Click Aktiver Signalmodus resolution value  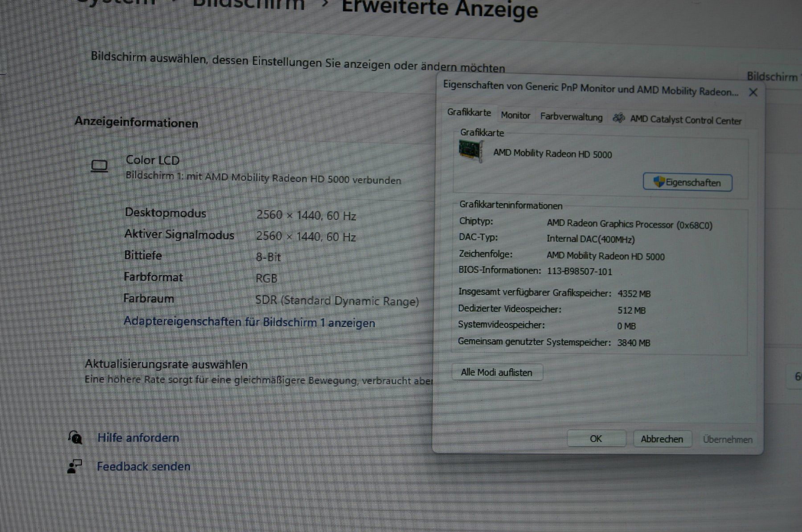point(306,236)
